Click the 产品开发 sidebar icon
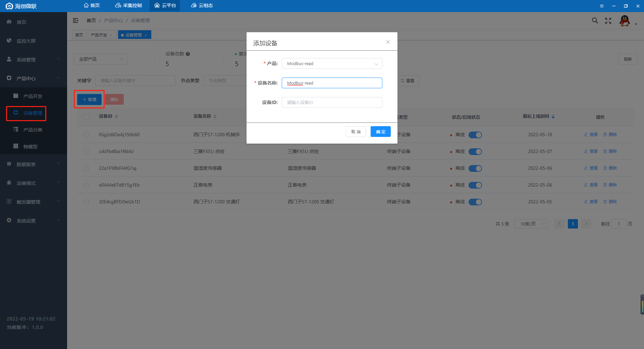The image size is (644, 349). click(16, 96)
